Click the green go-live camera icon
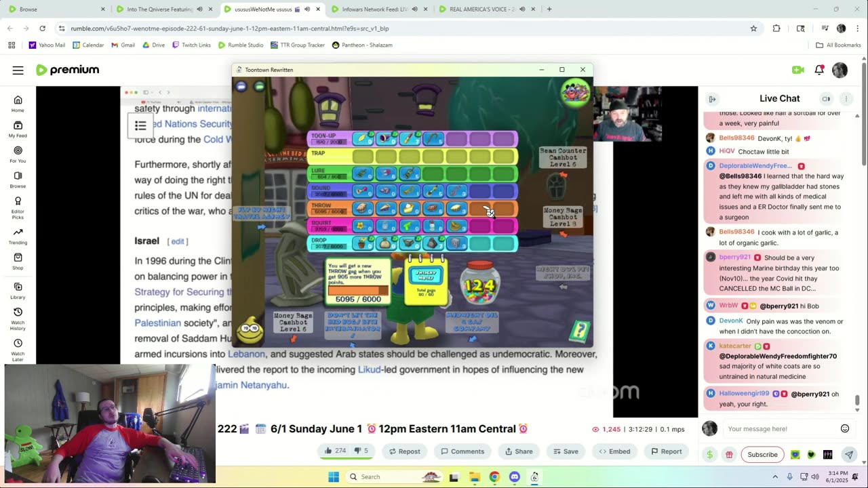Screen dimensions: 868x488 (797, 70)
